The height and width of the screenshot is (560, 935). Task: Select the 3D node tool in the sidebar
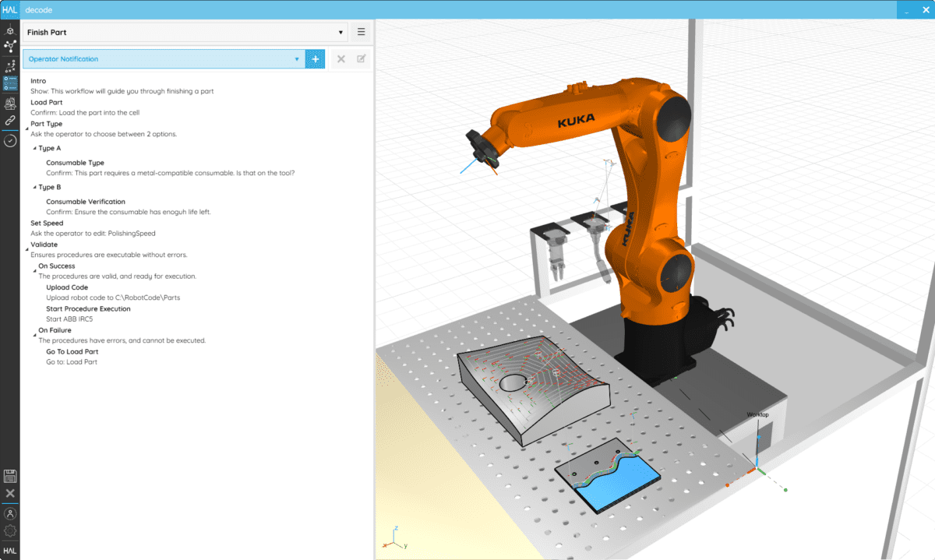coord(10,30)
